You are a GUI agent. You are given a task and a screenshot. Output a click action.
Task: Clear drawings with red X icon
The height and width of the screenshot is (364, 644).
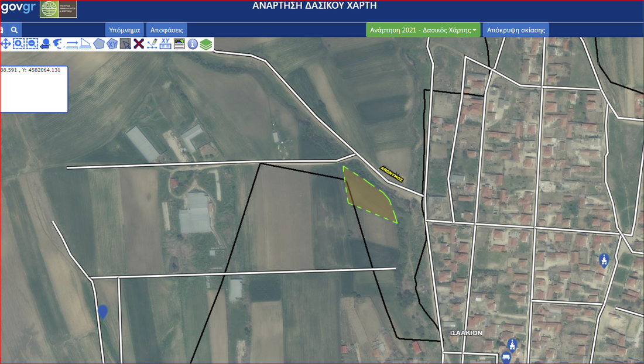click(139, 44)
